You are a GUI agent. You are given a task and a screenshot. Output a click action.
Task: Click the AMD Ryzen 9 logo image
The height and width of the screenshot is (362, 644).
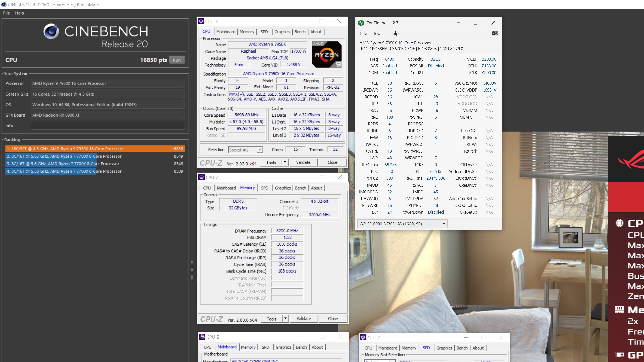327,55
